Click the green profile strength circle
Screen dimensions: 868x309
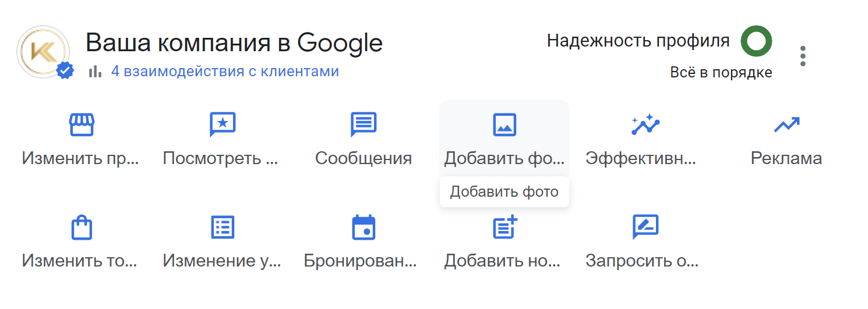coord(756,41)
